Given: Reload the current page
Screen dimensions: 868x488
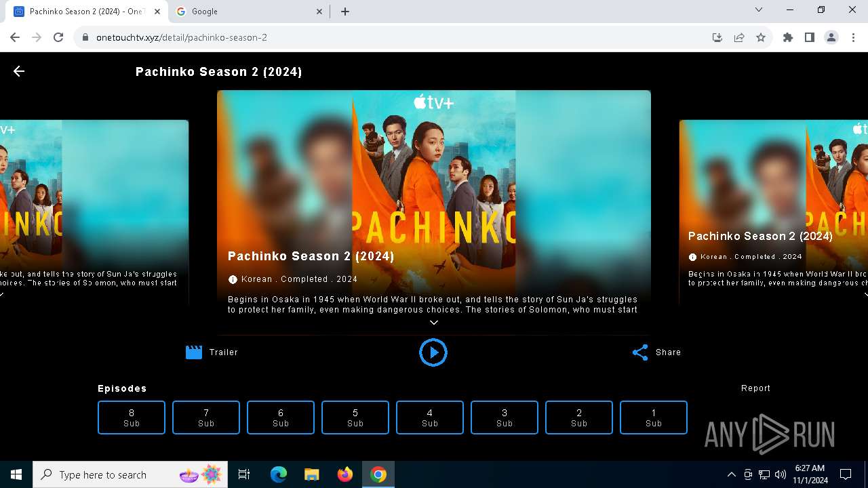Looking at the screenshot, I should click(x=58, y=37).
